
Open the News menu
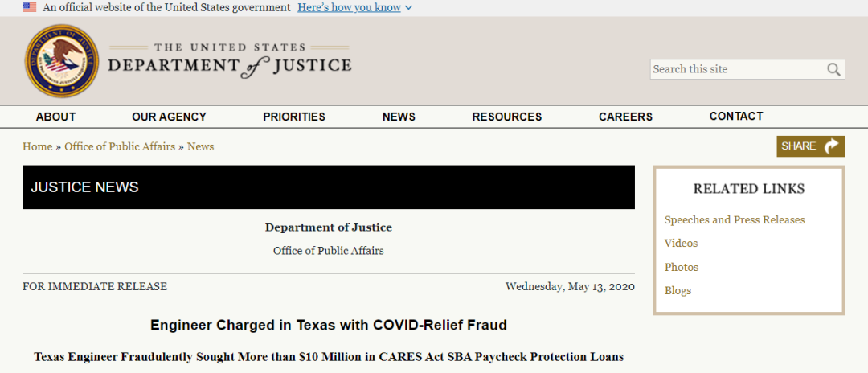(x=399, y=117)
